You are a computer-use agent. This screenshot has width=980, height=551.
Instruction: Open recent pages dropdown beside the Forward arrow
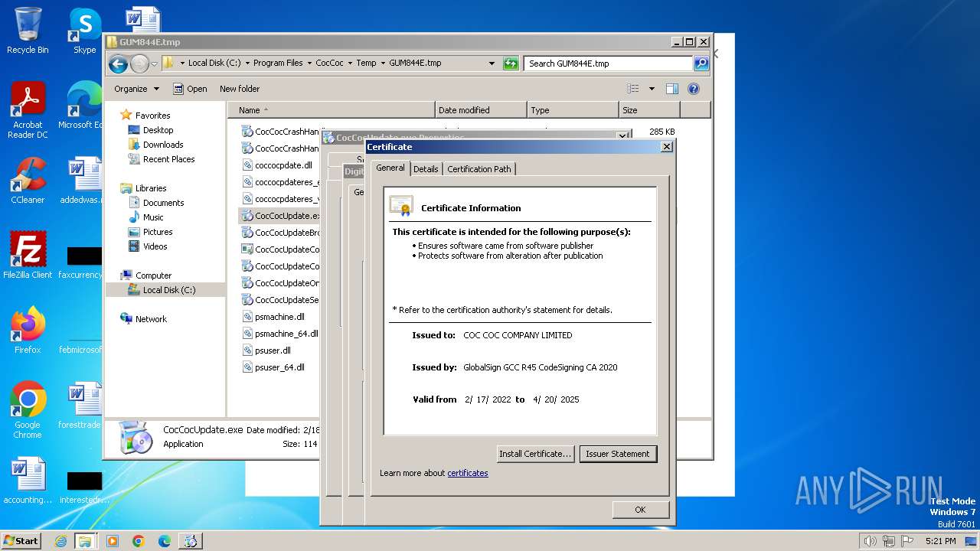(x=154, y=64)
